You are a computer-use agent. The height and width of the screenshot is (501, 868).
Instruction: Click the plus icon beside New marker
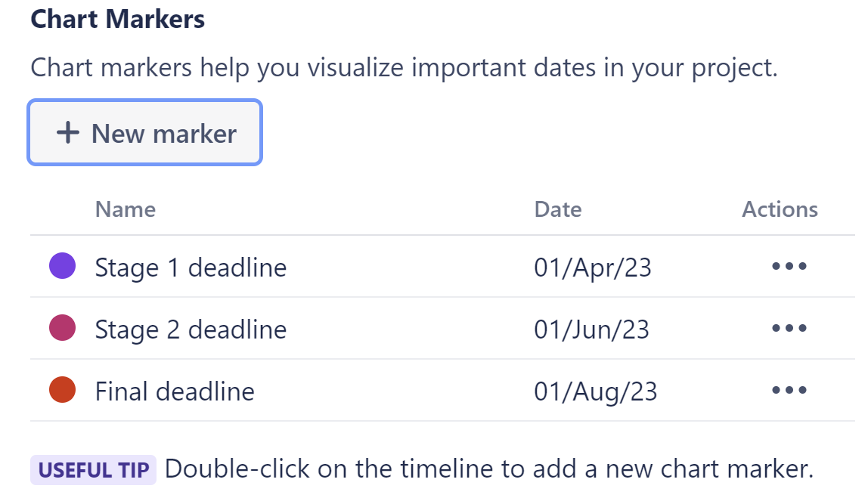[x=68, y=134]
